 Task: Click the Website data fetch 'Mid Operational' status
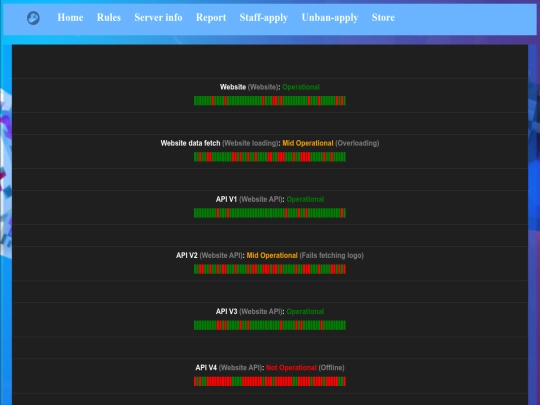tap(308, 143)
